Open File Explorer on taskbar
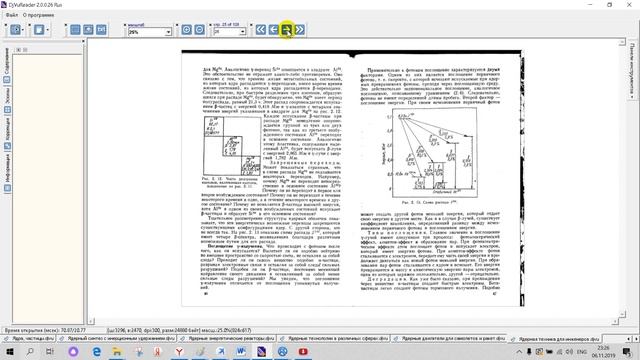 click(x=117, y=351)
